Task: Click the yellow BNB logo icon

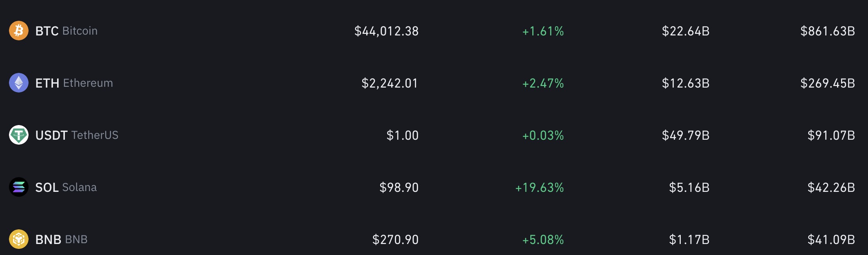Action: pyautogui.click(x=19, y=240)
